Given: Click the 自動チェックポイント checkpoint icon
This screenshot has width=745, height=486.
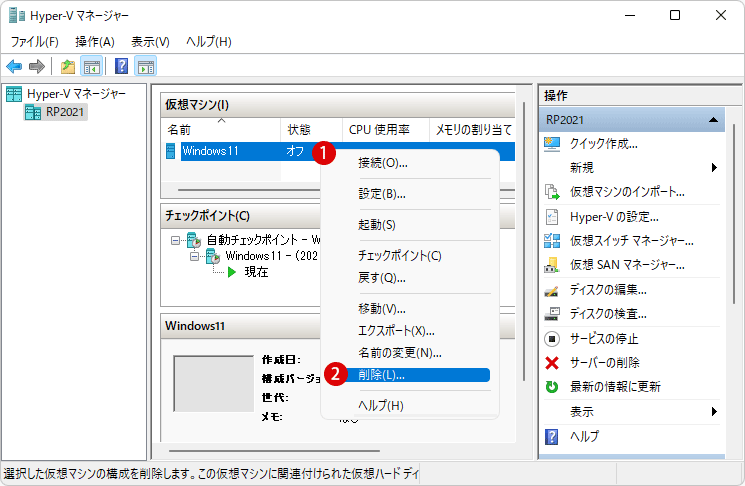Looking at the screenshot, I should (x=194, y=240).
